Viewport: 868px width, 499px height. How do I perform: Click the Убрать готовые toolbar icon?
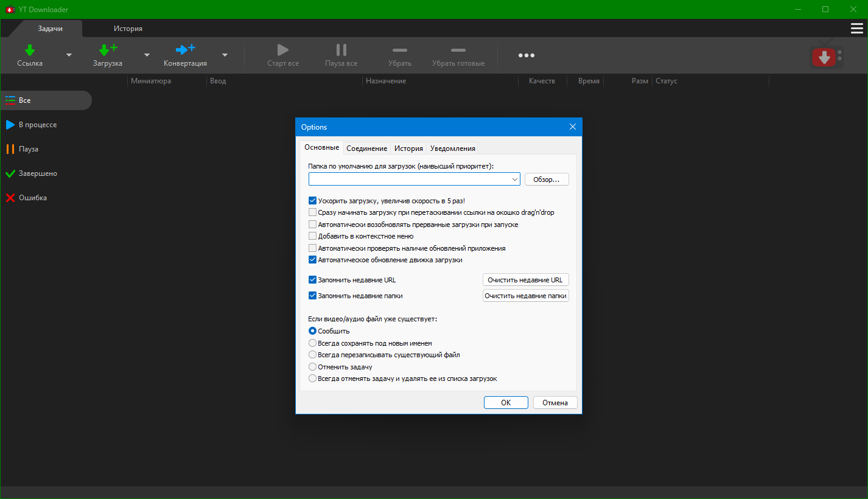458,50
